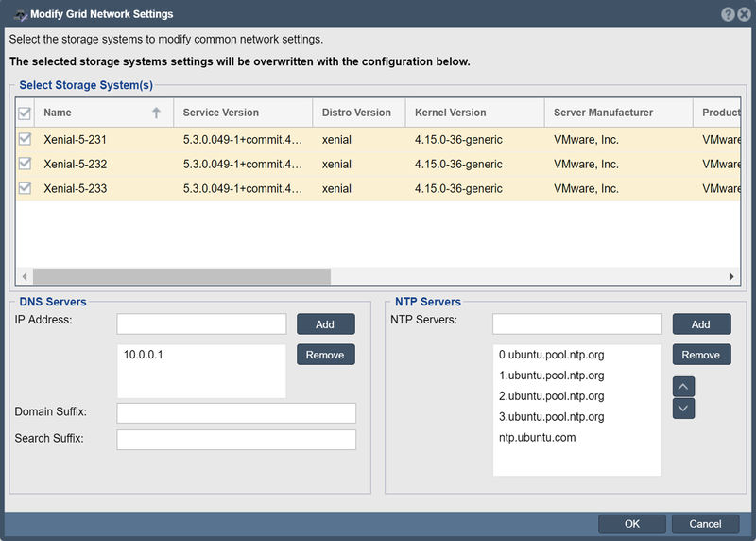The width and height of the screenshot is (756, 541).
Task: Uncheck the Xenial-5-232 row checkbox
Action: point(25,164)
